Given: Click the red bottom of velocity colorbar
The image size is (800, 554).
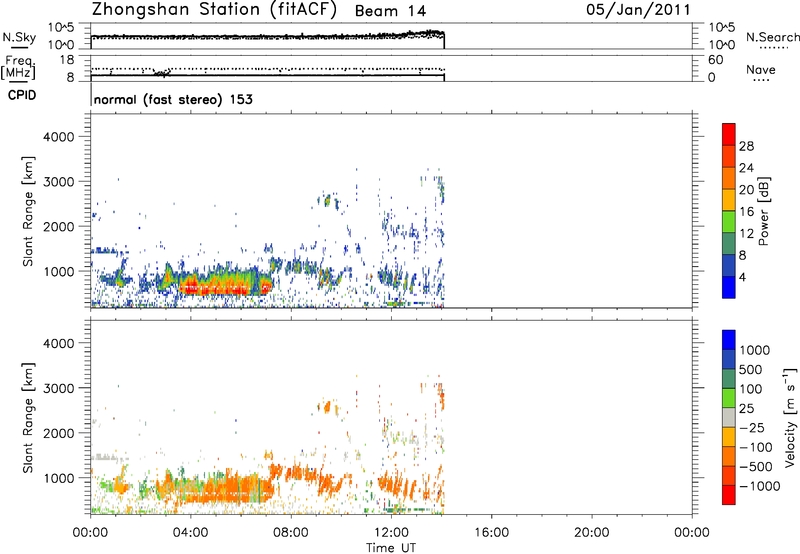Looking at the screenshot, I should tap(729, 495).
